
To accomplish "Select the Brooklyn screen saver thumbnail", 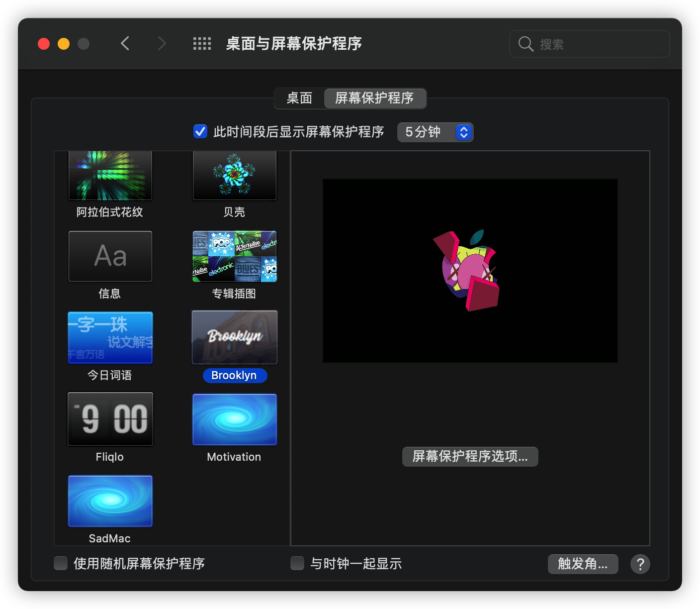I will 235,337.
